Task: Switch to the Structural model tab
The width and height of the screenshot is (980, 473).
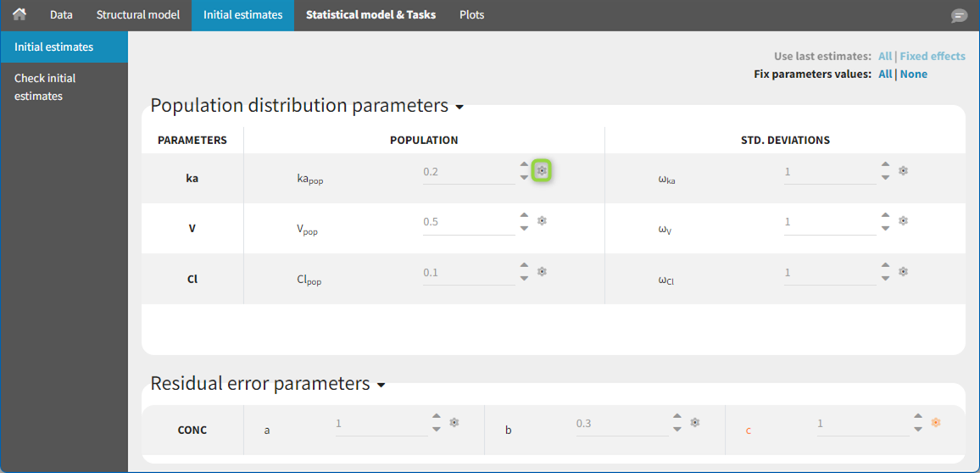Action: [x=137, y=14]
